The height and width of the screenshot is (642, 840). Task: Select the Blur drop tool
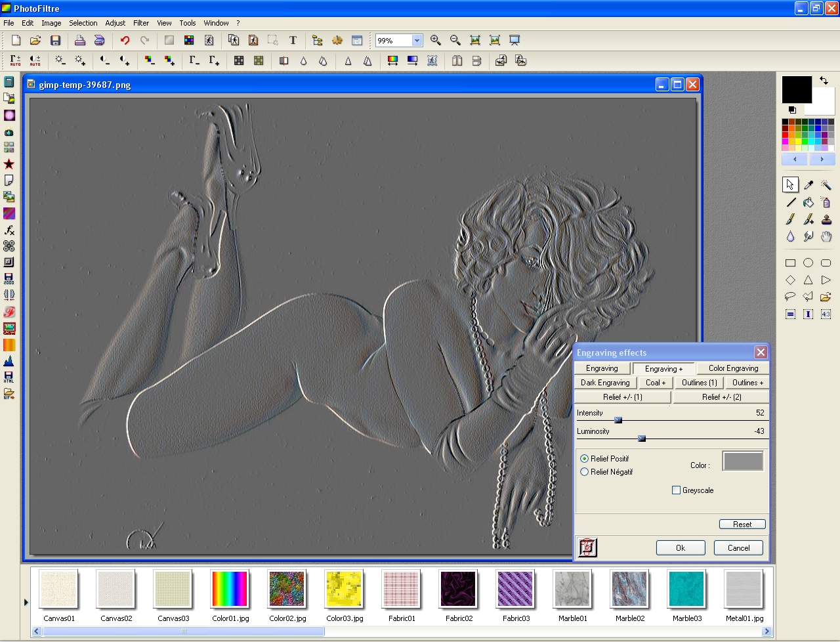pyautogui.click(x=791, y=236)
